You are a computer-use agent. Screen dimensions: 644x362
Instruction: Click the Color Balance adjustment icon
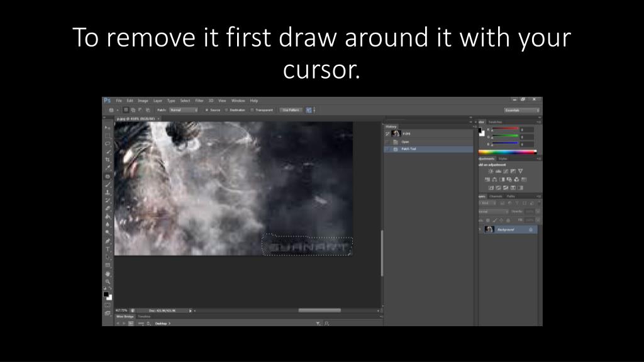(494, 179)
